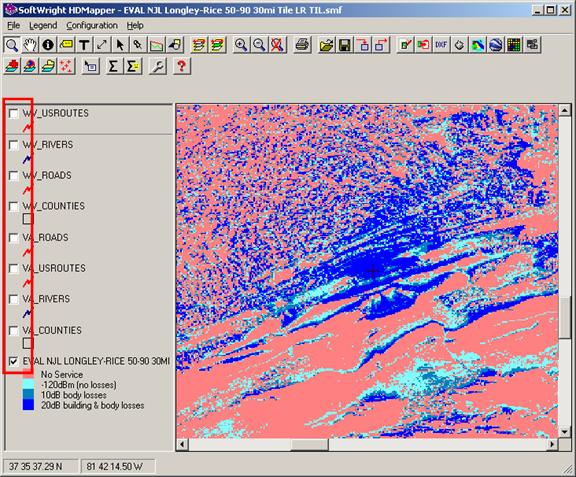Click the VA_RIVERS blue line symbol
The height and width of the screenshot is (477, 576).
click(x=28, y=313)
